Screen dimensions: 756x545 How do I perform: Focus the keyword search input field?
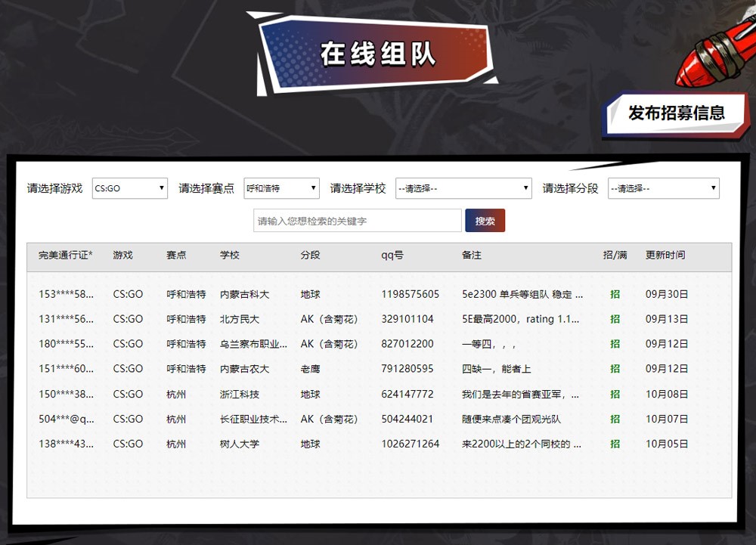click(x=357, y=221)
